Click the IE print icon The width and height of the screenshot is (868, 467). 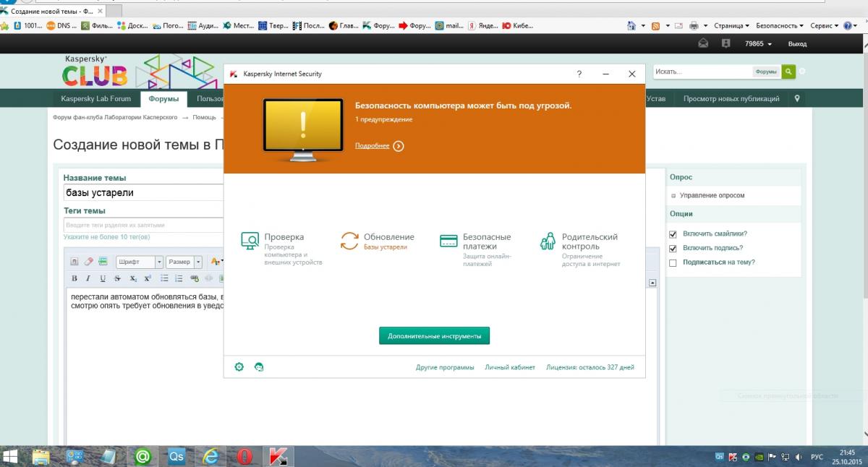pyautogui.click(x=694, y=25)
